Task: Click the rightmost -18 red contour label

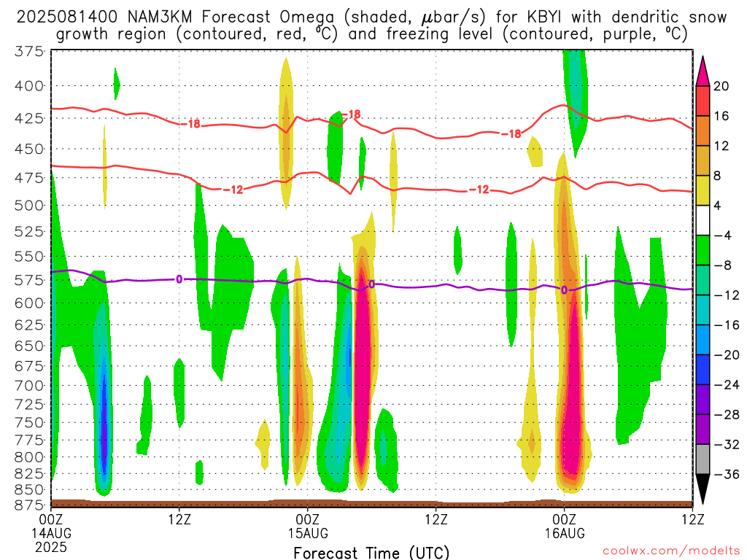Action: [x=511, y=134]
